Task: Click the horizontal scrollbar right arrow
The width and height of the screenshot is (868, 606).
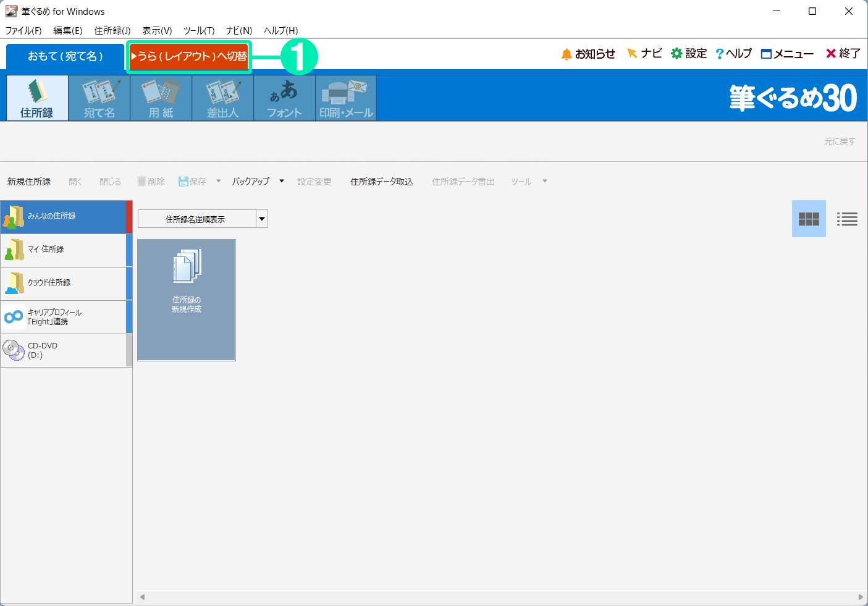Action: pyautogui.click(x=861, y=597)
